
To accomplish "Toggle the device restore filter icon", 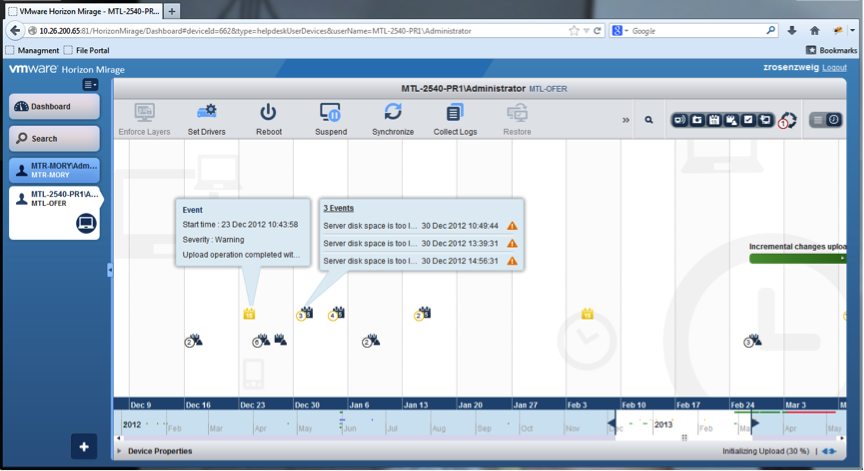I will coord(765,120).
